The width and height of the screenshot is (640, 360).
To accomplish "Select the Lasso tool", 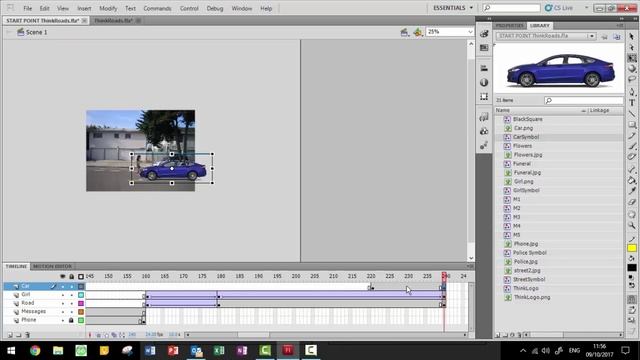I will click(x=632, y=79).
